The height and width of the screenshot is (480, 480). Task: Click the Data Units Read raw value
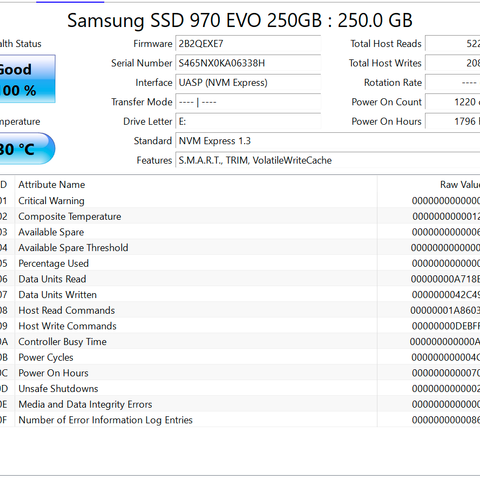445,279
